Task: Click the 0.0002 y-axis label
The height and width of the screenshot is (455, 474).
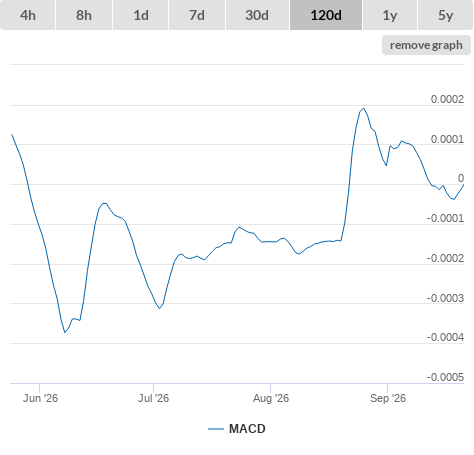Action: (x=447, y=99)
